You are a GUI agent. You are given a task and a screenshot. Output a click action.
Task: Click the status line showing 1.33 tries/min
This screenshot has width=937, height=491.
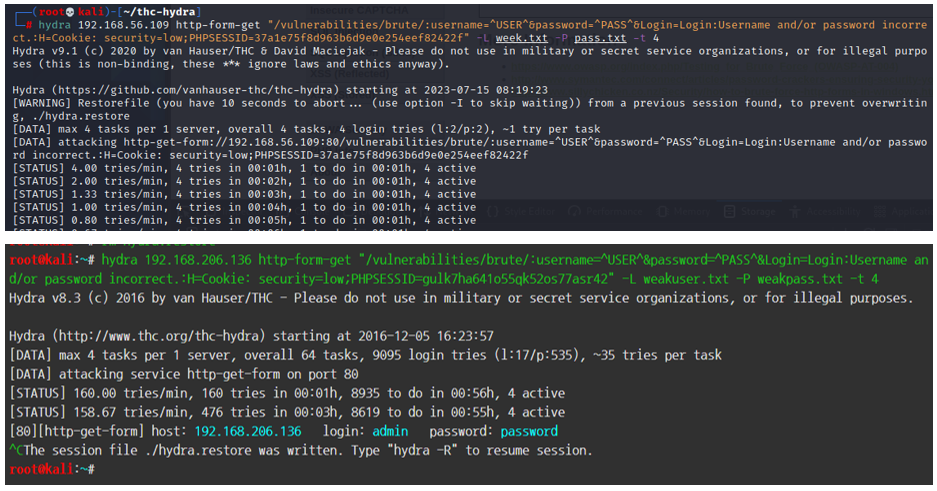[244, 195]
